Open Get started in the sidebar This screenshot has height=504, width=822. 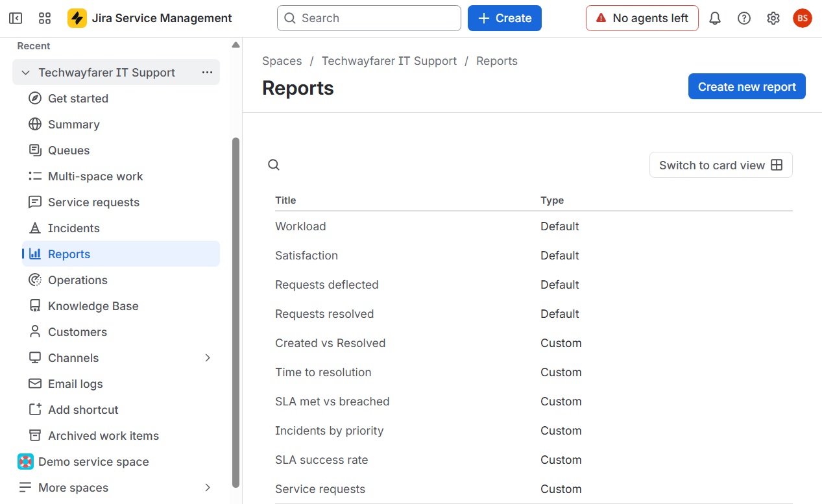tap(121, 99)
